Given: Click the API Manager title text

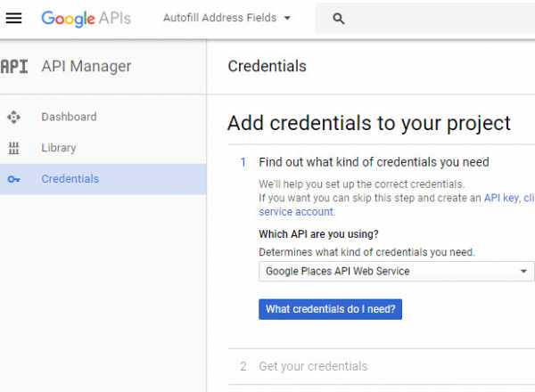Looking at the screenshot, I should click(x=86, y=66).
